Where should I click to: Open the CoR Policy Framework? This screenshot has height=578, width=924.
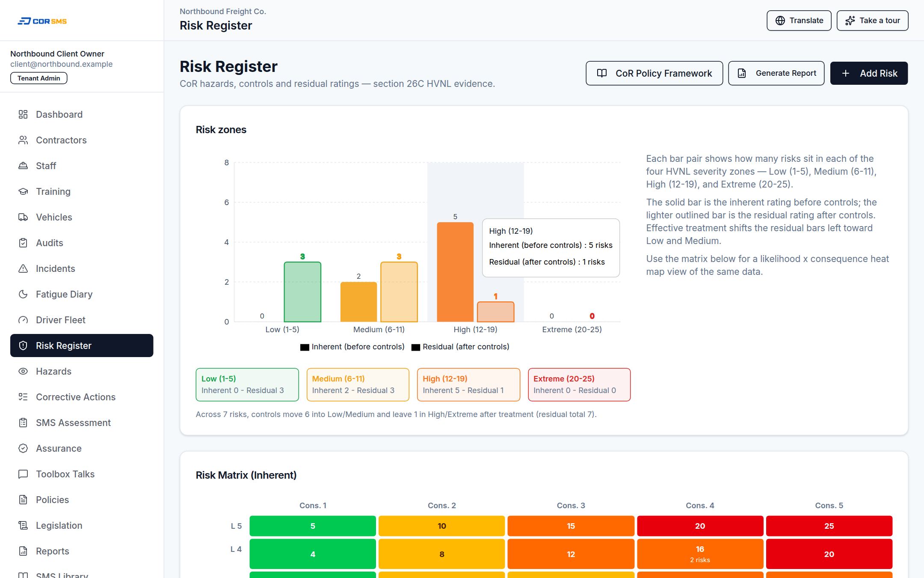pyautogui.click(x=654, y=73)
